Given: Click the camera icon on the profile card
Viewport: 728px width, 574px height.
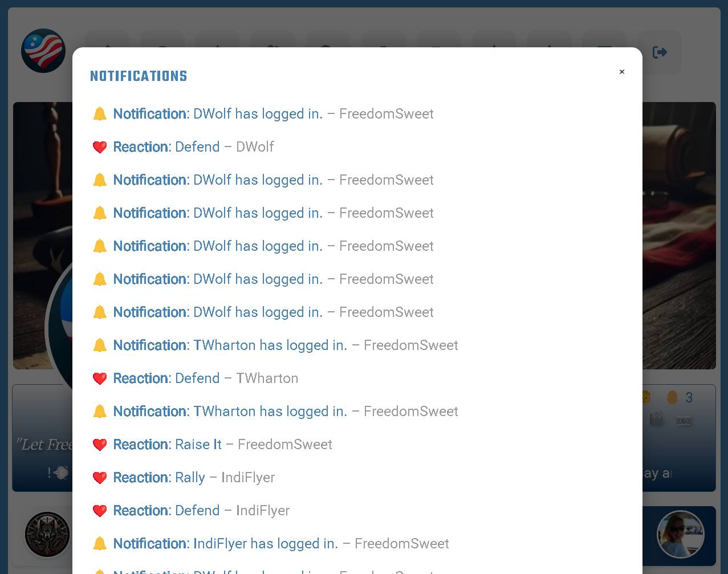Looking at the screenshot, I should [x=684, y=421].
